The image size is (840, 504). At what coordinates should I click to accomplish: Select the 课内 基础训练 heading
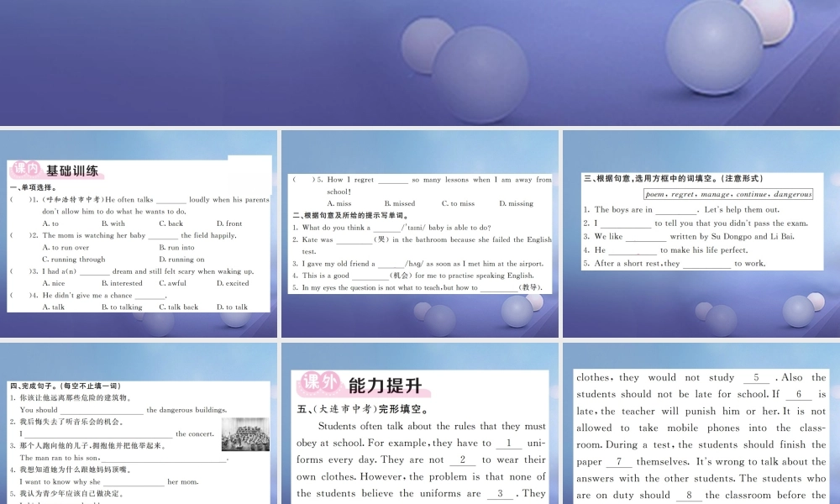[55, 171]
